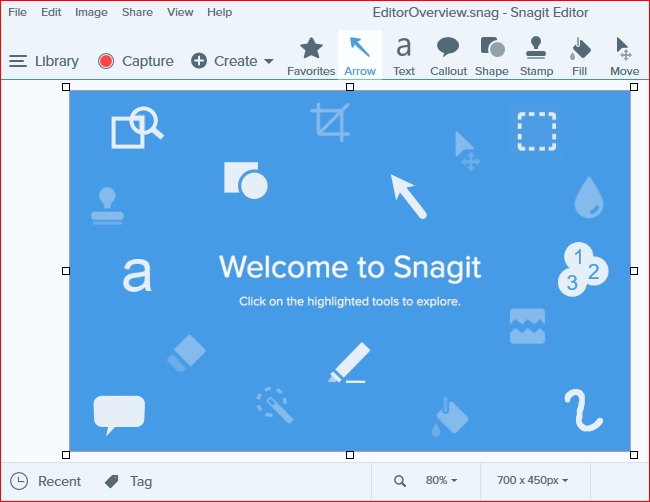Image resolution: width=650 pixels, height=502 pixels.
Task: Click the squiggly pen line icon
Action: (x=584, y=410)
